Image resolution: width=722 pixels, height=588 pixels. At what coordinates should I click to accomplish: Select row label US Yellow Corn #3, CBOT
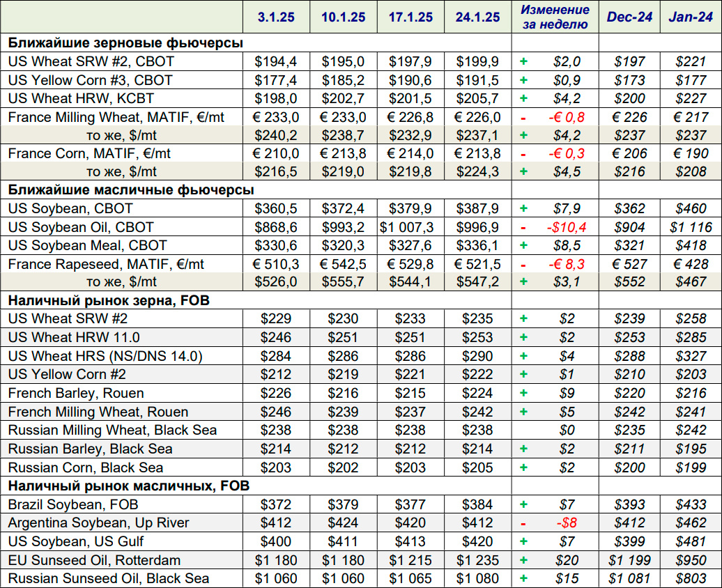(x=91, y=80)
